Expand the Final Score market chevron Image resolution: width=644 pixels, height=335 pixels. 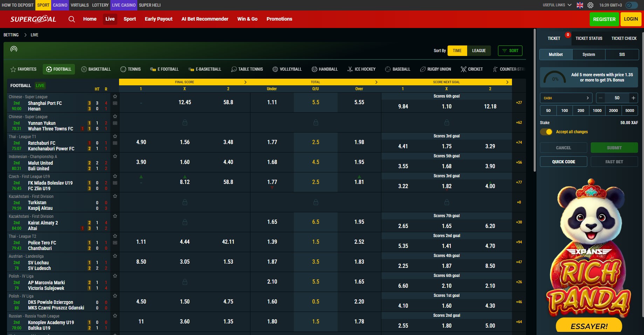(x=245, y=82)
